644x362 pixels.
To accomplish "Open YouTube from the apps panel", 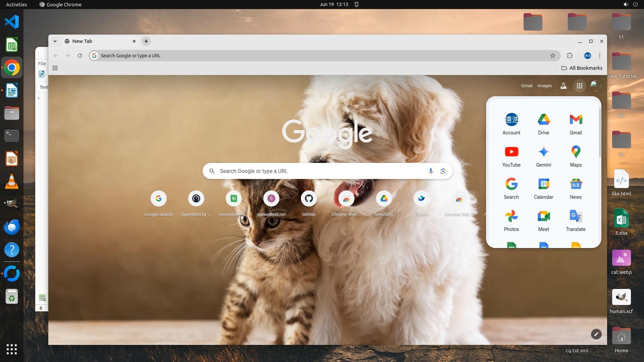I will tap(511, 152).
